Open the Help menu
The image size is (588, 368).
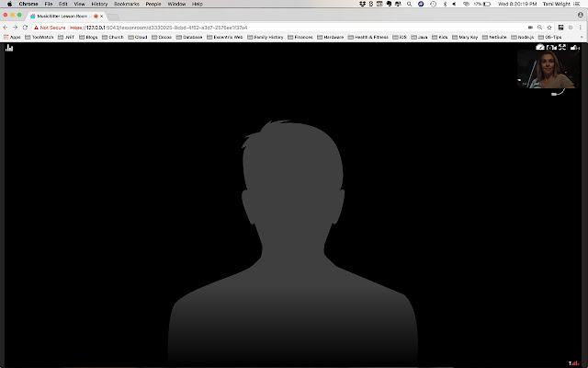click(x=198, y=4)
